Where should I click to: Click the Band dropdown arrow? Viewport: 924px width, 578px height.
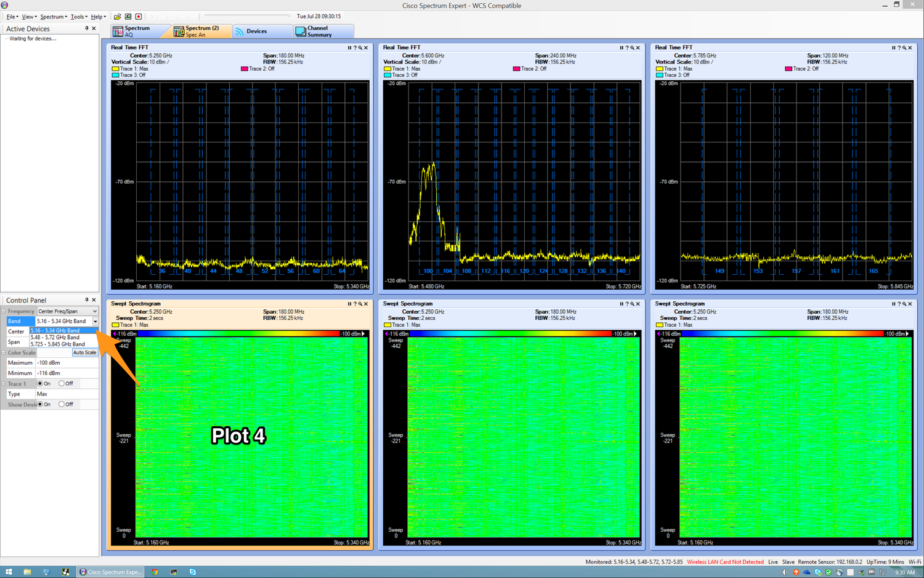(x=95, y=321)
